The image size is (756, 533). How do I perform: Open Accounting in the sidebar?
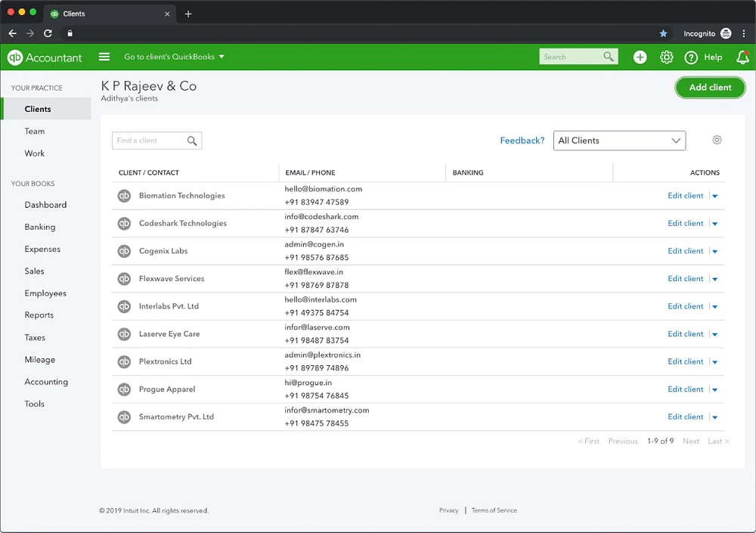46,382
